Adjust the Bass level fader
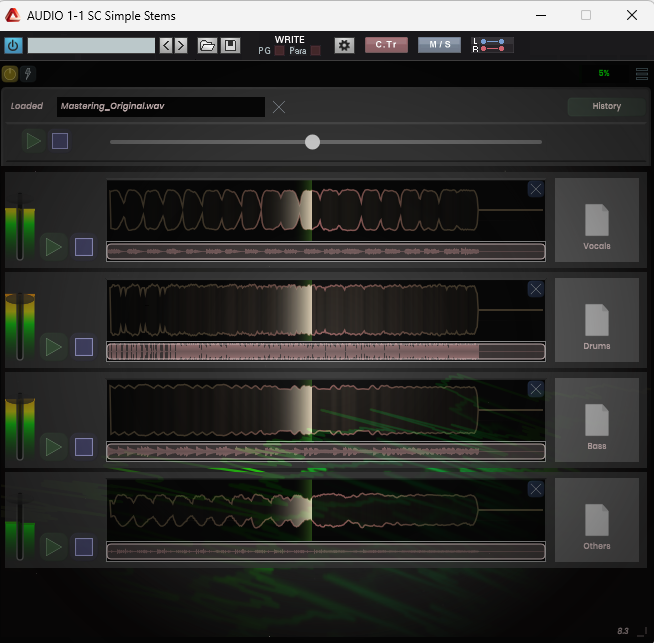This screenshot has height=643, width=654. pyautogui.click(x=20, y=427)
